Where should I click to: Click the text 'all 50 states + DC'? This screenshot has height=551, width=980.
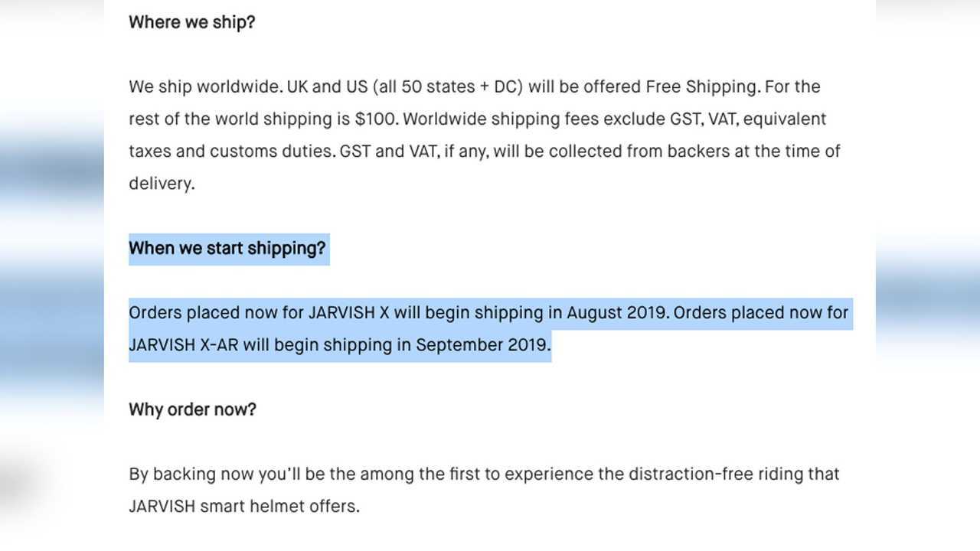point(447,86)
